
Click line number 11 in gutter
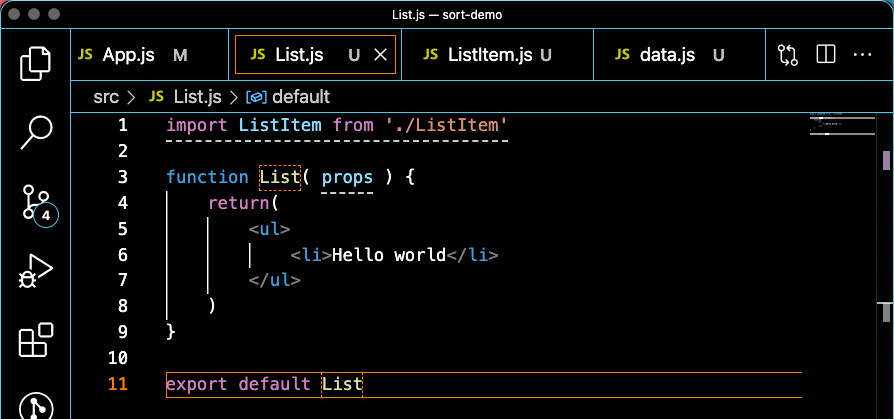pyautogui.click(x=118, y=384)
